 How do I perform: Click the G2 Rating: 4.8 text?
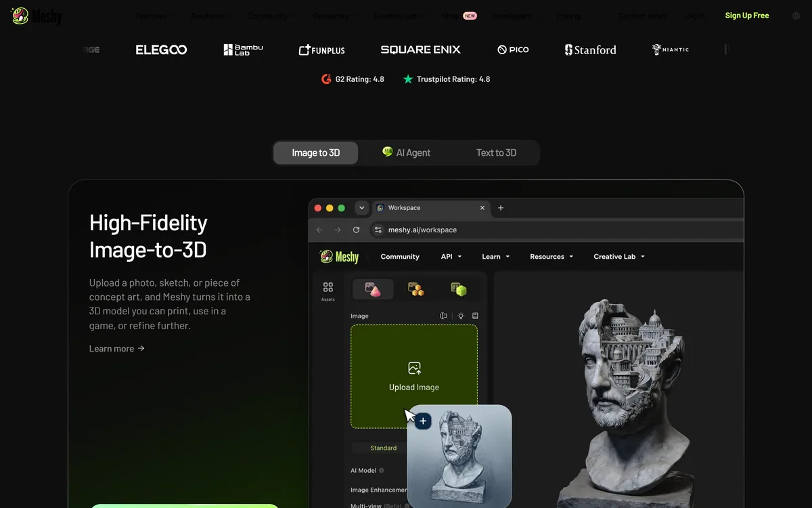click(x=360, y=79)
